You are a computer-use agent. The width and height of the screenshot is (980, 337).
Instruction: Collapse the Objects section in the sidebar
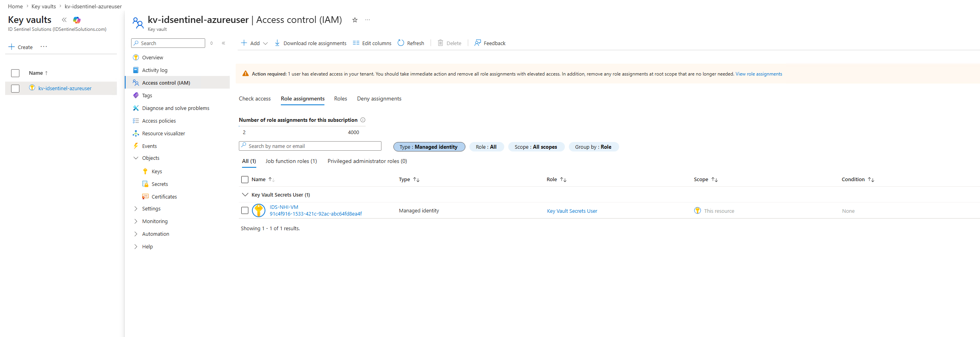point(136,158)
